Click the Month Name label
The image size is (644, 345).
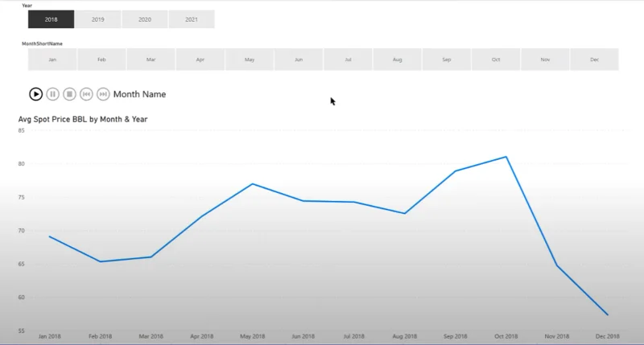tap(139, 94)
